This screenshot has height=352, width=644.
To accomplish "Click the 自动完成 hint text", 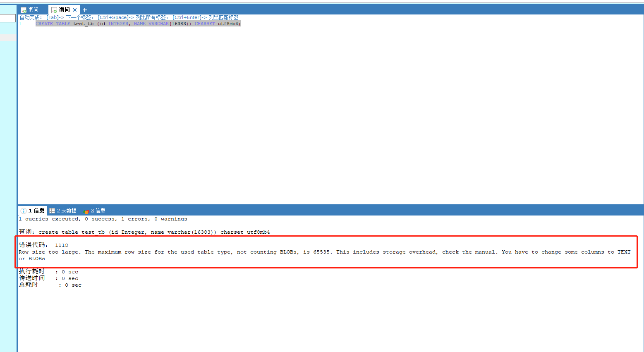I will [31, 17].
